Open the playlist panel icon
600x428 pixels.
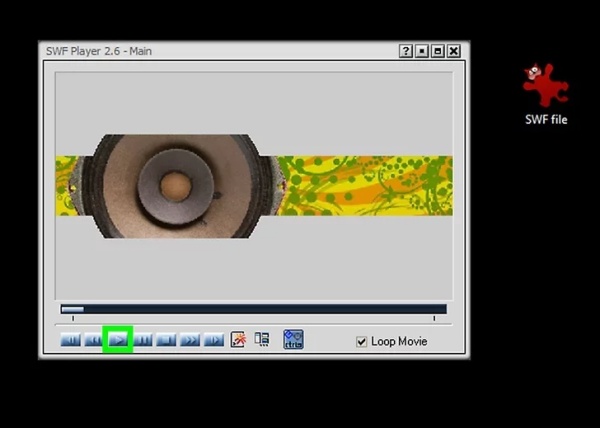click(x=262, y=339)
